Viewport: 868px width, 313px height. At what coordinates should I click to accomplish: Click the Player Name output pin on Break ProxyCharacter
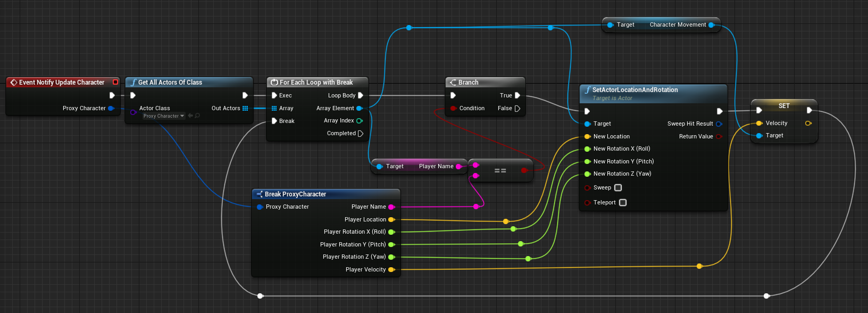391,207
